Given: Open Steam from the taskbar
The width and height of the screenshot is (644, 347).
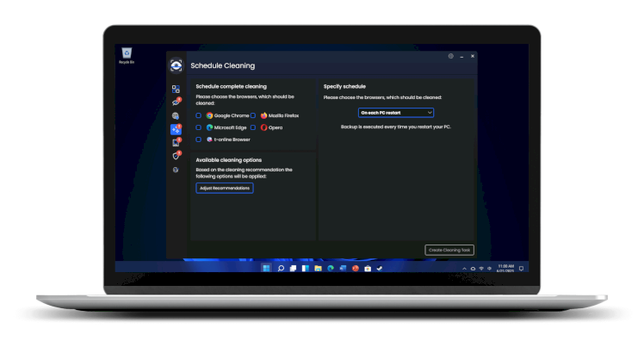Looking at the screenshot, I should pyautogui.click(x=380, y=268).
